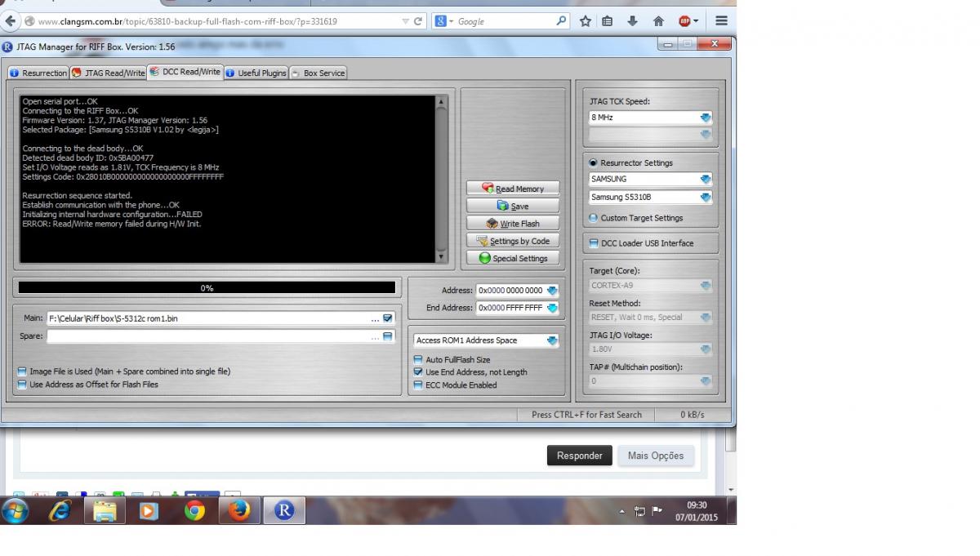Click Mais Opções on the forum page

tap(656, 456)
